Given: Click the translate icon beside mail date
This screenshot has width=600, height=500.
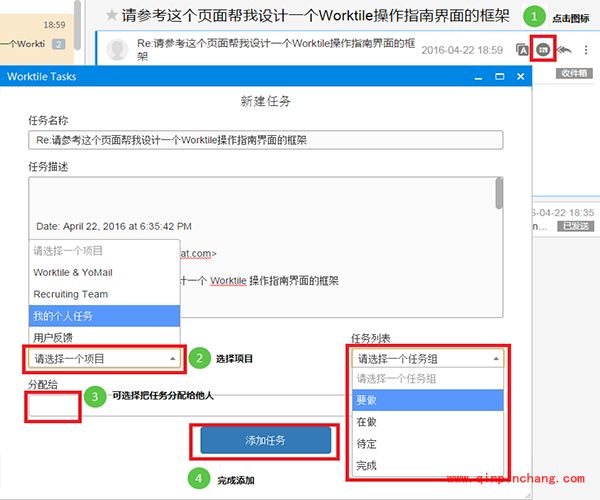Looking at the screenshot, I should (x=522, y=49).
